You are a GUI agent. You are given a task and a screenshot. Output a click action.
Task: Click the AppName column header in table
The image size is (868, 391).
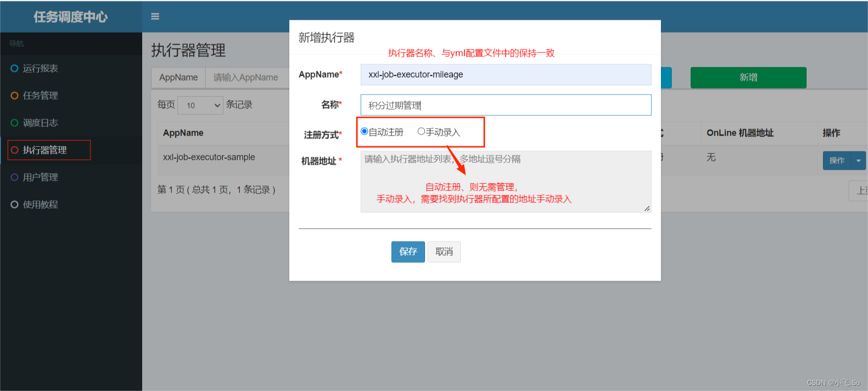[183, 133]
